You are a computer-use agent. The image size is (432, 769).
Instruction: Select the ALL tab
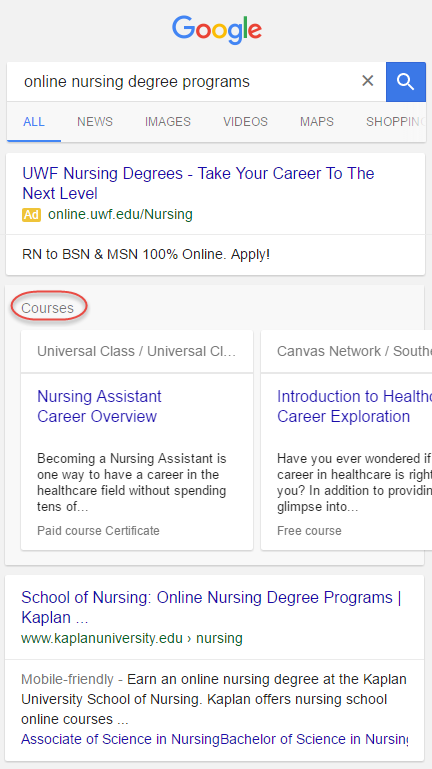[x=34, y=122]
